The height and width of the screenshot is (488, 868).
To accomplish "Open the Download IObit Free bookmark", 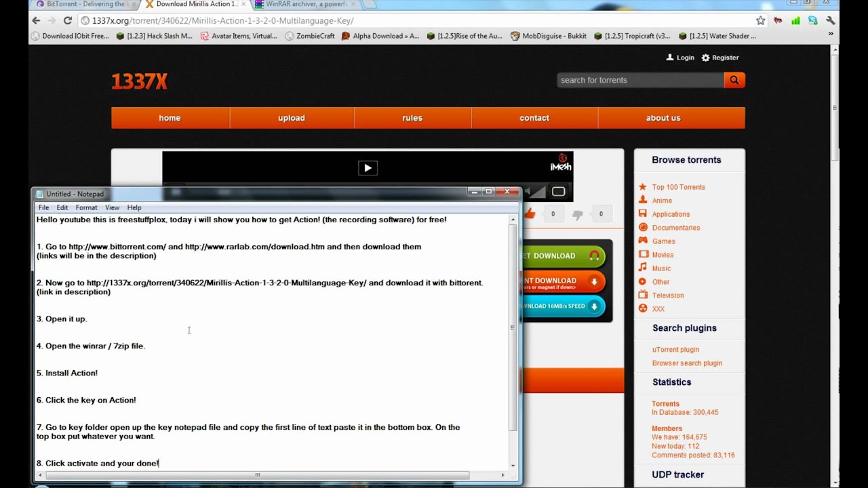I will [70, 36].
